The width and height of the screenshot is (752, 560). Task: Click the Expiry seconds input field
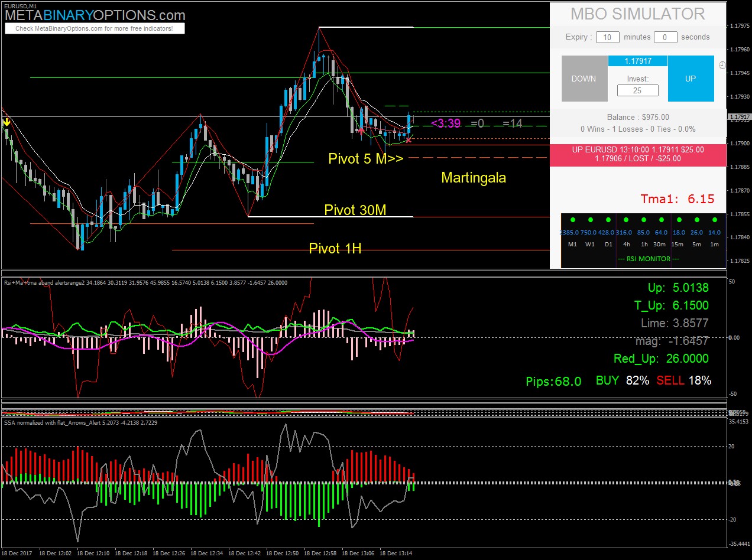(665, 37)
